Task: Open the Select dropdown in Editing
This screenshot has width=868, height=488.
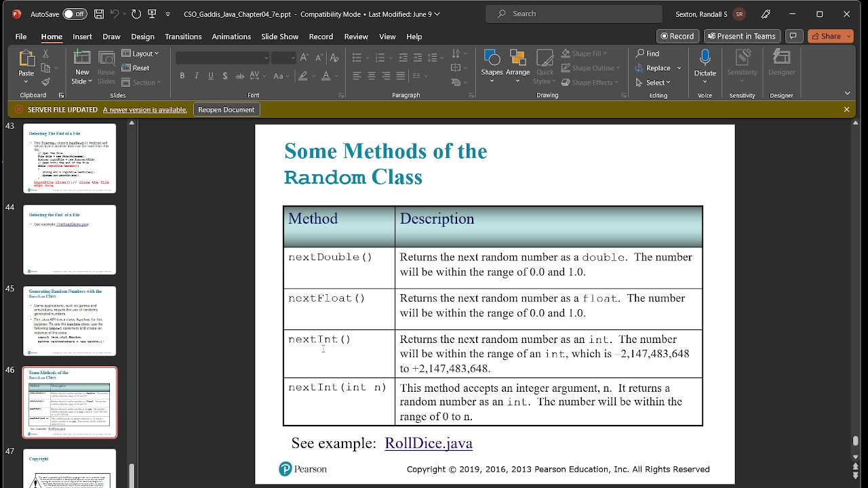Action: pos(653,83)
